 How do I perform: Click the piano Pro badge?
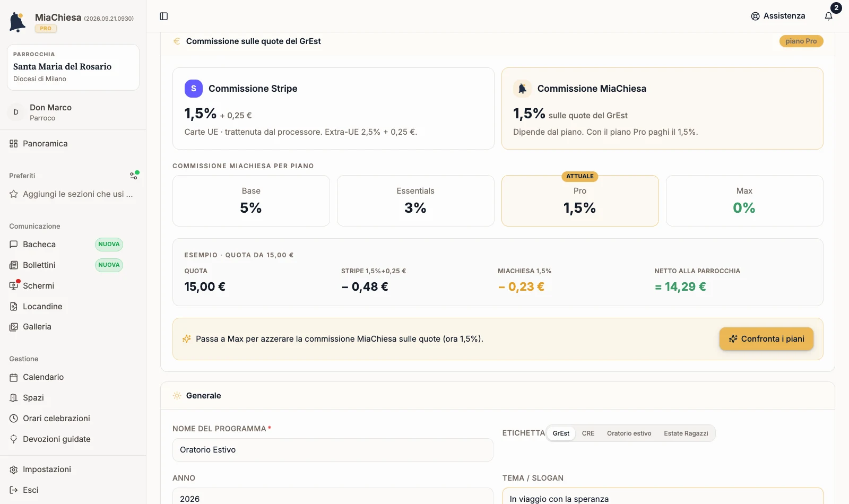click(801, 41)
